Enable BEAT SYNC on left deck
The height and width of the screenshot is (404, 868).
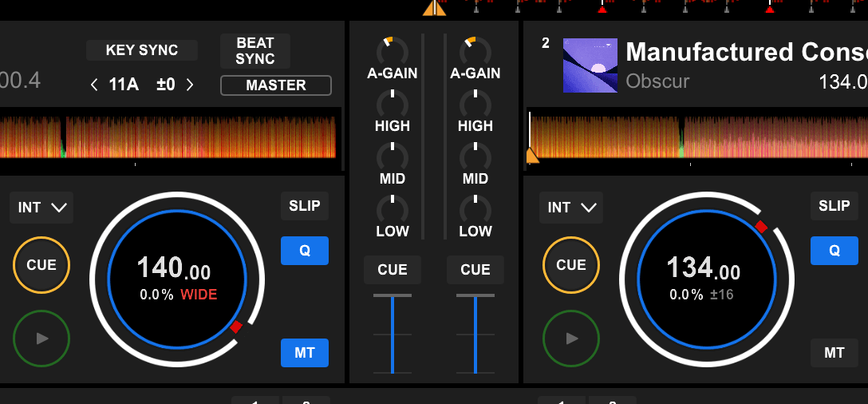point(255,51)
